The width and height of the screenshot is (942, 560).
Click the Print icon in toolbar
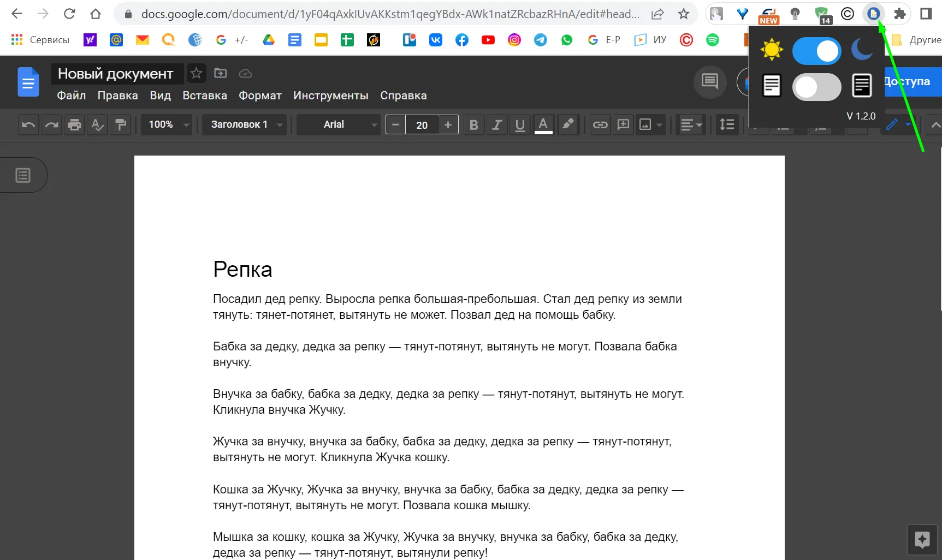tap(74, 125)
